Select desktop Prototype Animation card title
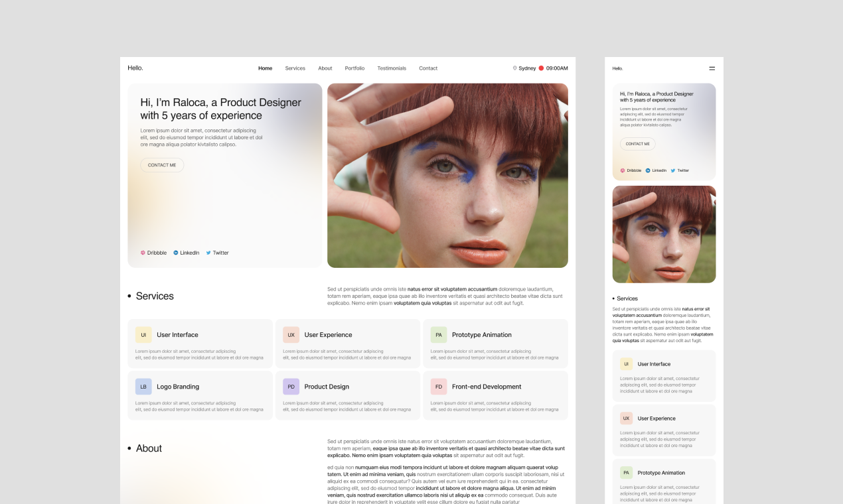 coord(482,335)
